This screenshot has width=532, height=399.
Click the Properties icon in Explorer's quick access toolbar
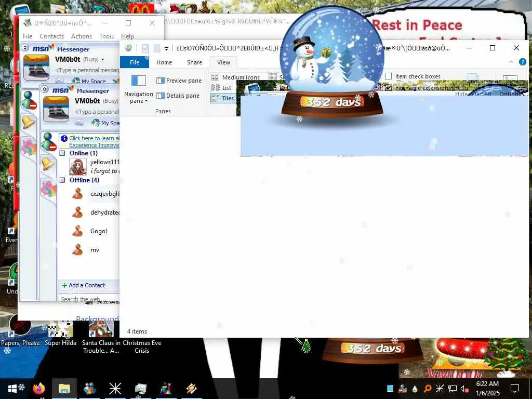pos(145,48)
